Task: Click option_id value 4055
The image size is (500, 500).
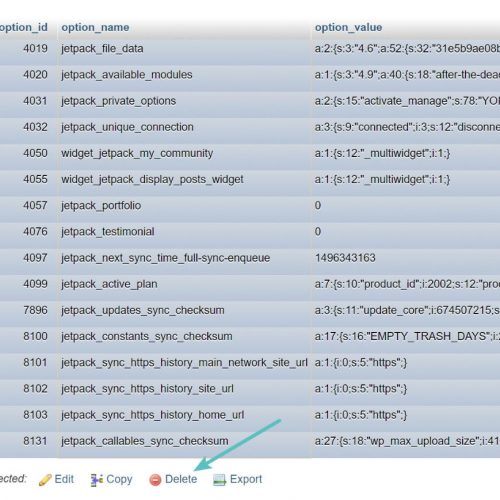Action: coord(35,179)
